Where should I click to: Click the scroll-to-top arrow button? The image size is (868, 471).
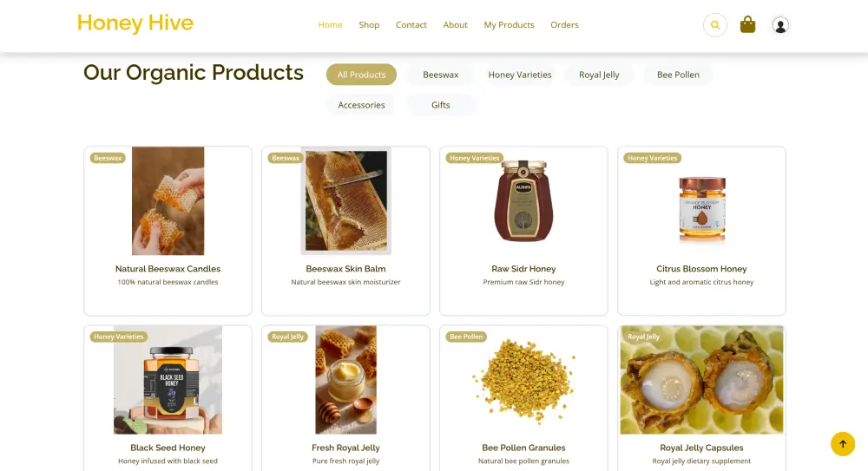coord(843,444)
